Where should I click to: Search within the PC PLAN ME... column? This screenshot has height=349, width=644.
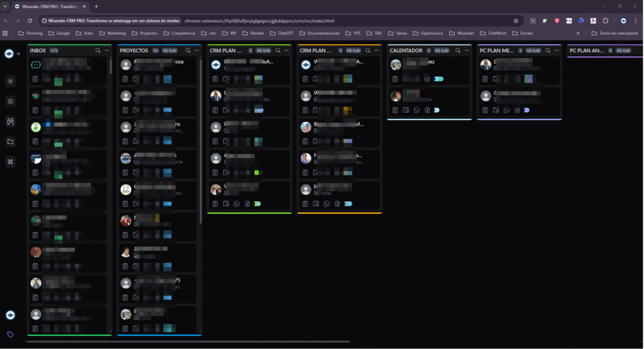tap(548, 50)
